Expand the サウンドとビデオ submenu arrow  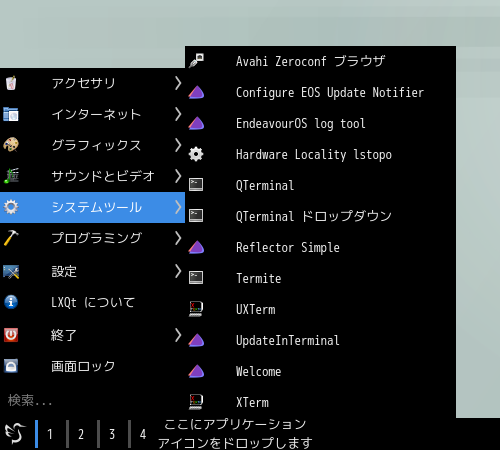click(178, 176)
